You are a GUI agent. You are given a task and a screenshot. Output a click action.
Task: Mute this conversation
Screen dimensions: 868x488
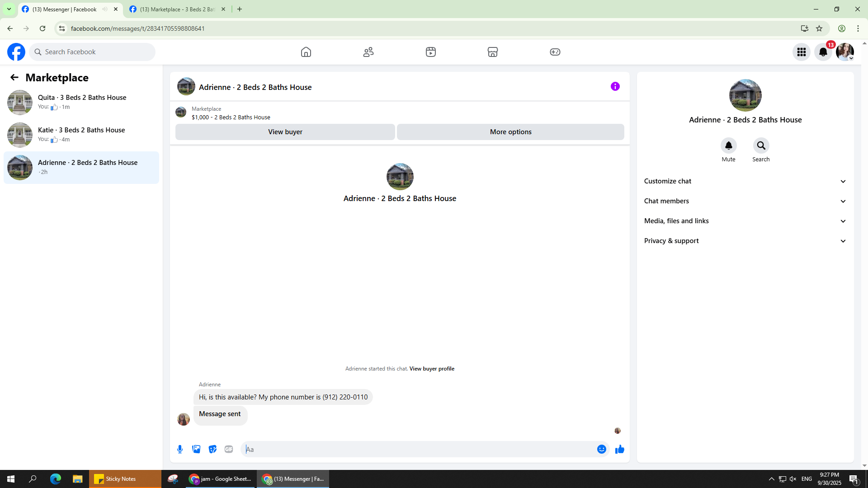[x=728, y=145]
